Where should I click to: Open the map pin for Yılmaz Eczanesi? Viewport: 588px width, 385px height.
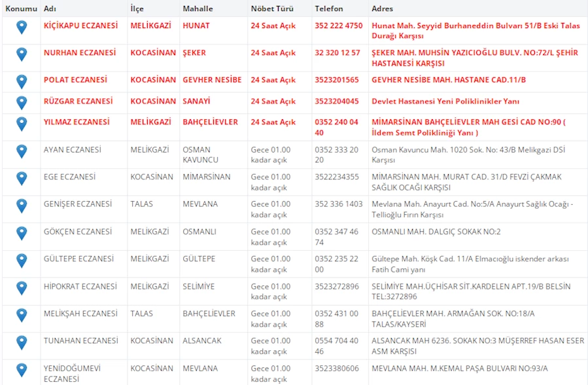22,124
